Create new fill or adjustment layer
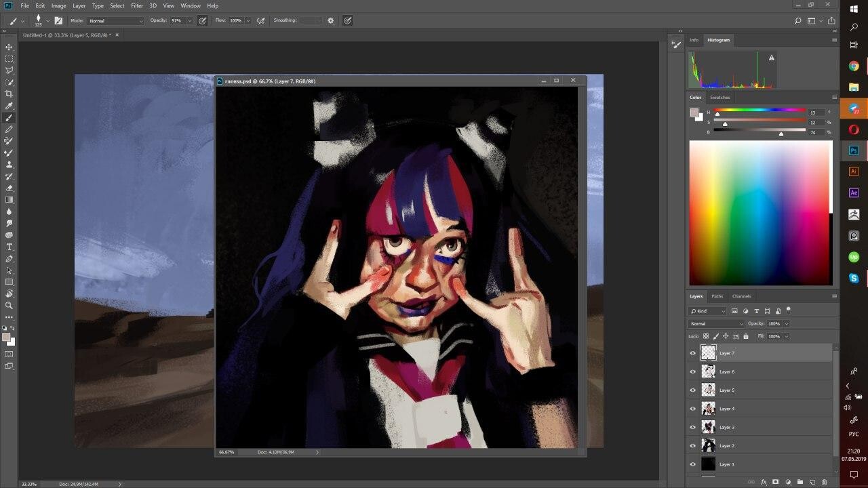This screenshot has width=868, height=488. click(x=788, y=482)
